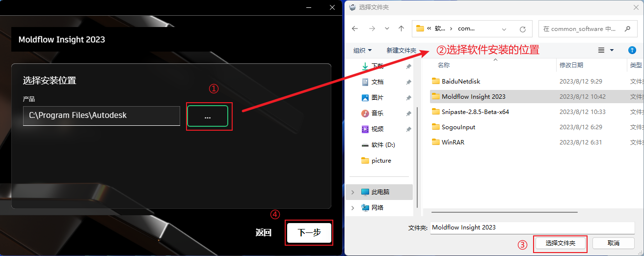Viewport: 644px width, 256px height.
Task: Select the Moldflow Insight 2023 folder row
Action: pyautogui.click(x=537, y=96)
